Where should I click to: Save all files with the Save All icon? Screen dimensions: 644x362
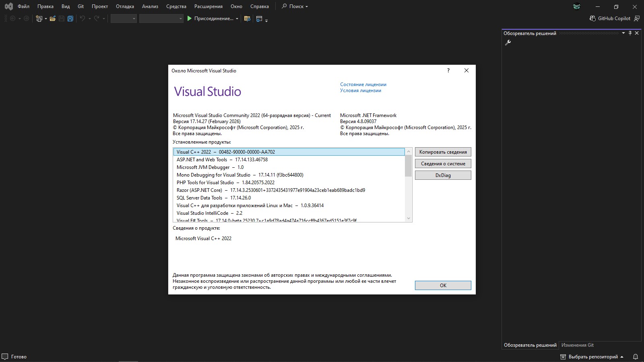(70, 19)
